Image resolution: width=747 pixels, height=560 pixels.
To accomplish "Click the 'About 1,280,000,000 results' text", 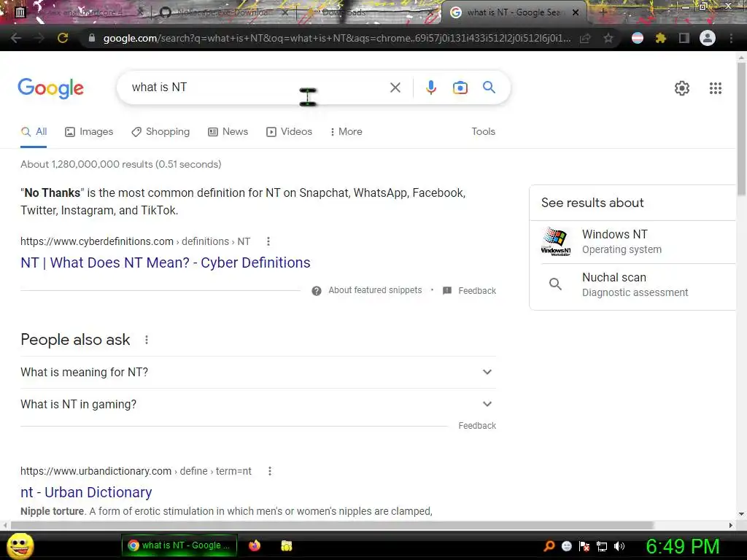I will [120, 164].
